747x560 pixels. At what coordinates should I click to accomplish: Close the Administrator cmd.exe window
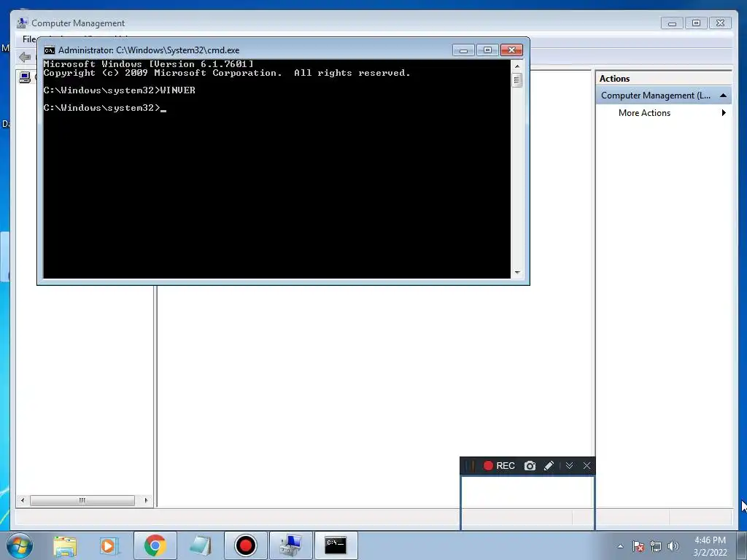(x=511, y=50)
